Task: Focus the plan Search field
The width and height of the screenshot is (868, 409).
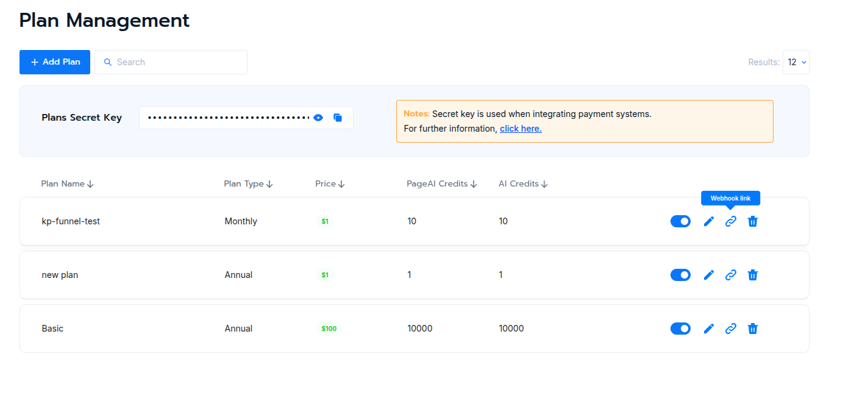Action: pyautogui.click(x=171, y=62)
